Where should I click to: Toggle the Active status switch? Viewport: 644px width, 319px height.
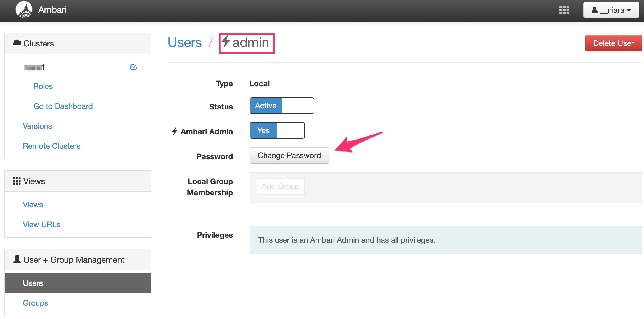point(282,106)
